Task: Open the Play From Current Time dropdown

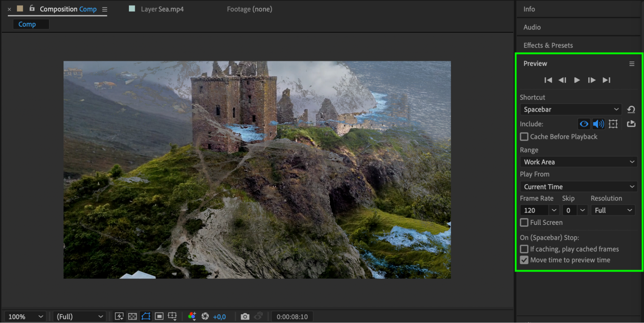Action: pos(579,187)
